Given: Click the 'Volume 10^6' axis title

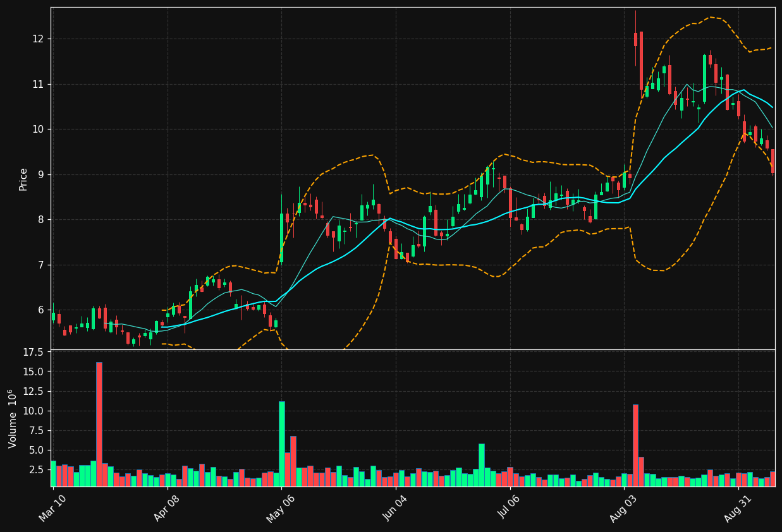Looking at the screenshot, I should (13, 419).
